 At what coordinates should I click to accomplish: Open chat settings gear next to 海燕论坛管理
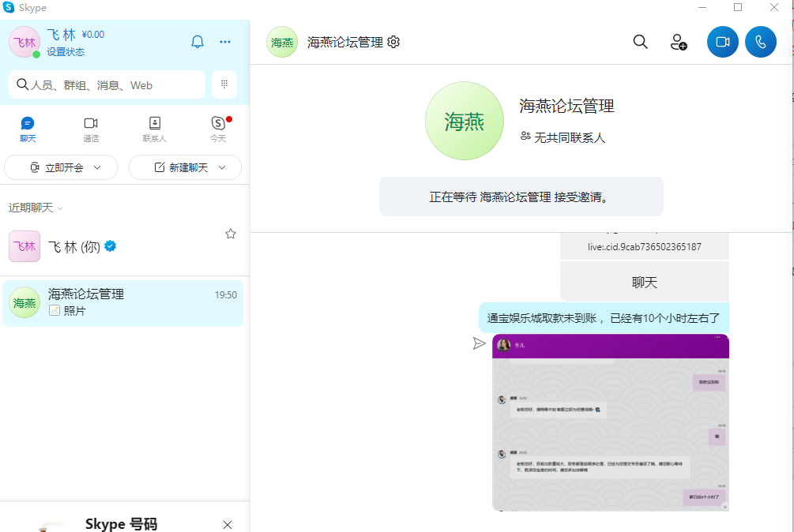pyautogui.click(x=393, y=42)
